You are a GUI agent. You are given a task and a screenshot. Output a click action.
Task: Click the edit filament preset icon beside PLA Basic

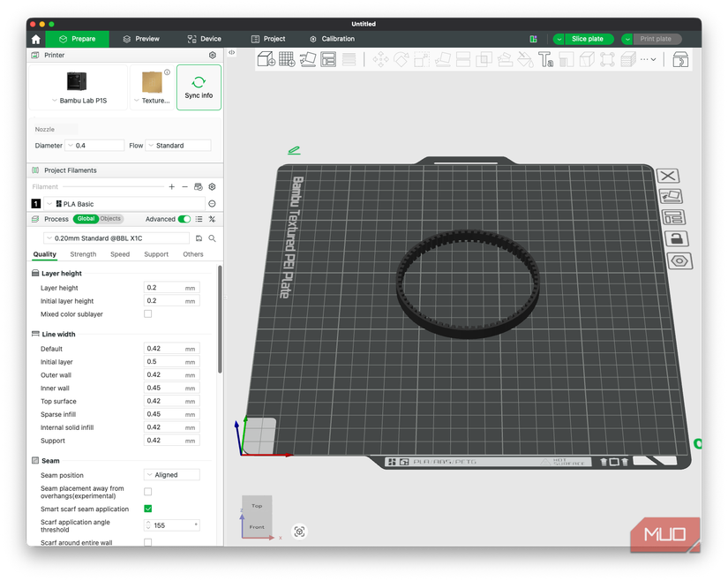click(x=212, y=203)
